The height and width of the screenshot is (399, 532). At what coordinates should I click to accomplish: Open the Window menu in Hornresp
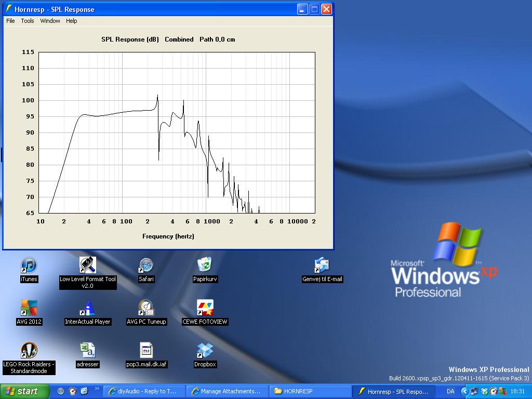pyautogui.click(x=50, y=21)
